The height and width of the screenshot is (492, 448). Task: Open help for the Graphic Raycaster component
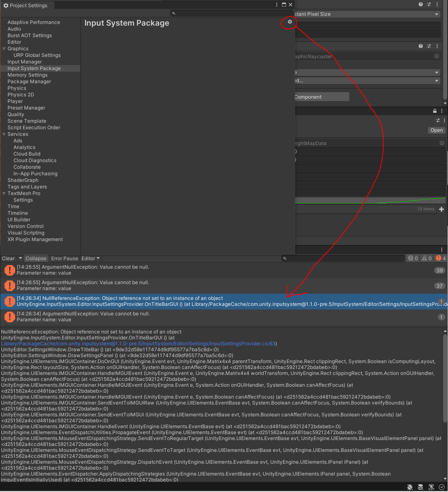(x=421, y=46)
